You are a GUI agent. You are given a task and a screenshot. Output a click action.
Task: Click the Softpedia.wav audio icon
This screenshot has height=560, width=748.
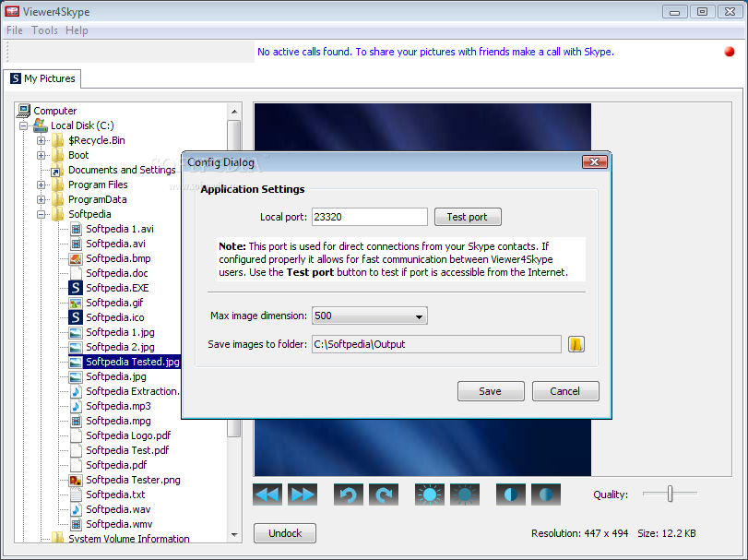[76, 509]
